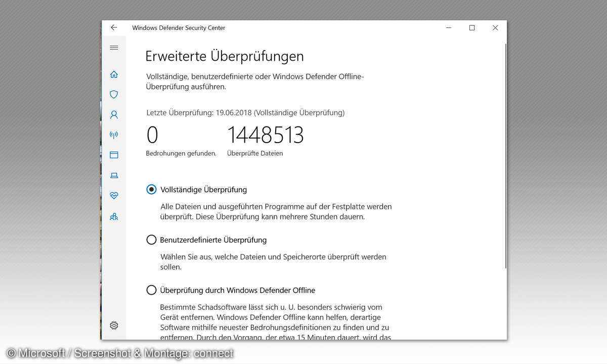Click the vertical scrollbar thumb
Viewport: 607px width, 364px height.
pos(505,156)
